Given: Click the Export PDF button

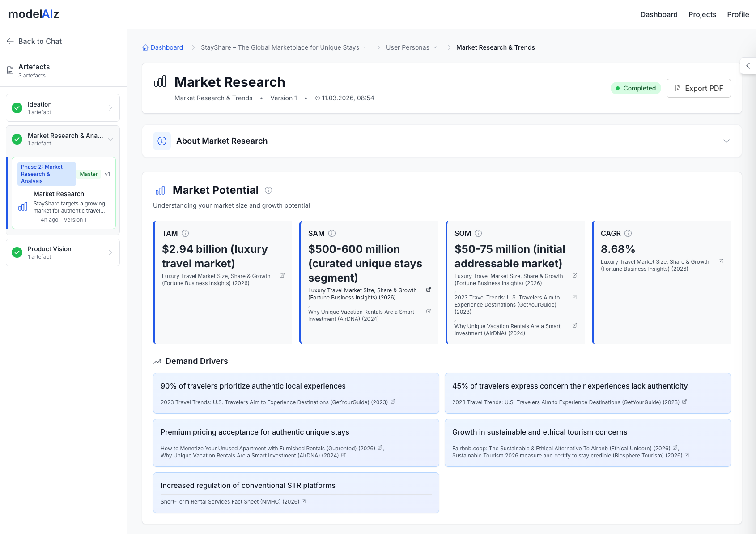Looking at the screenshot, I should (x=698, y=88).
